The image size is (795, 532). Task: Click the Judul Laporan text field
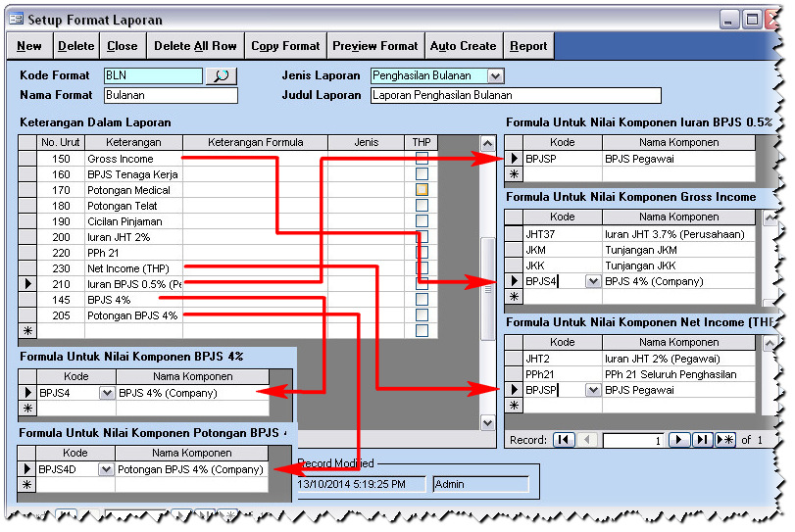(x=516, y=95)
